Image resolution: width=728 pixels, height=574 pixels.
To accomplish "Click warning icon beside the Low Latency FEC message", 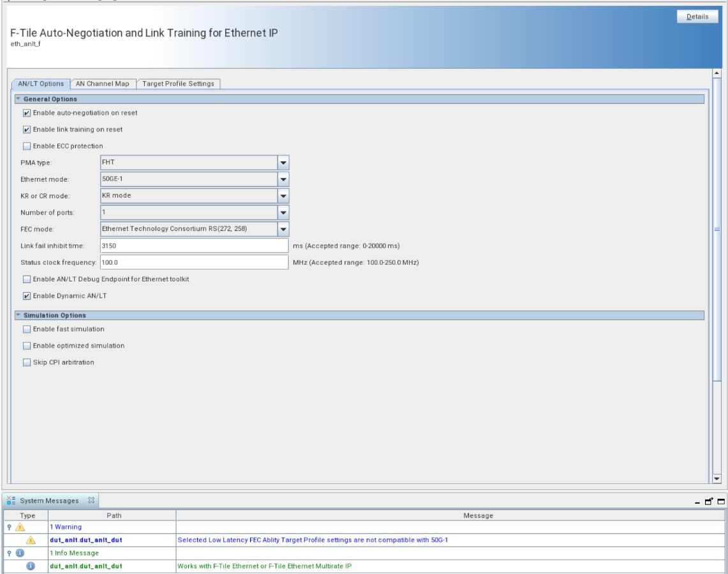I will tap(31, 540).
